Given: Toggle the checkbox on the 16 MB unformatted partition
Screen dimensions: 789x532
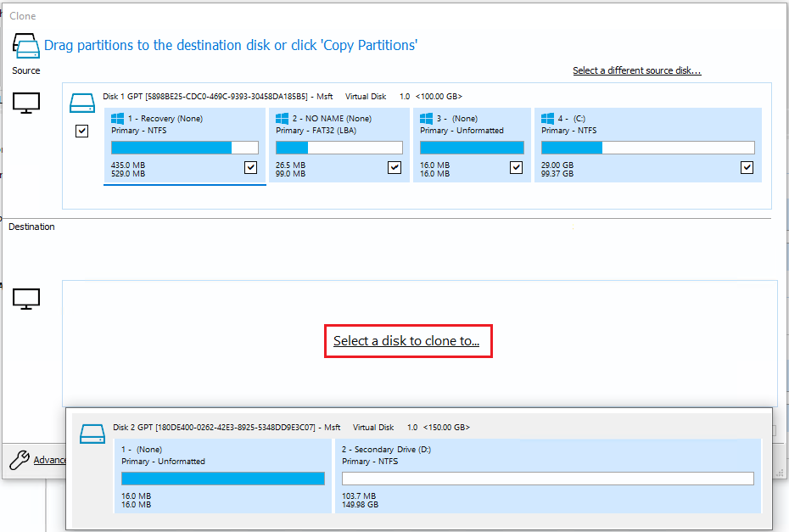Looking at the screenshot, I should point(516,167).
